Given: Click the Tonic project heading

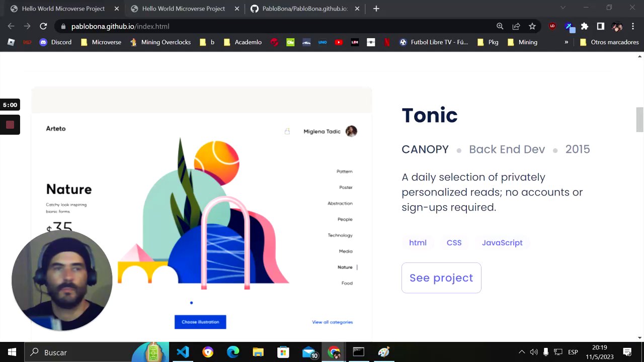Looking at the screenshot, I should pyautogui.click(x=430, y=115).
